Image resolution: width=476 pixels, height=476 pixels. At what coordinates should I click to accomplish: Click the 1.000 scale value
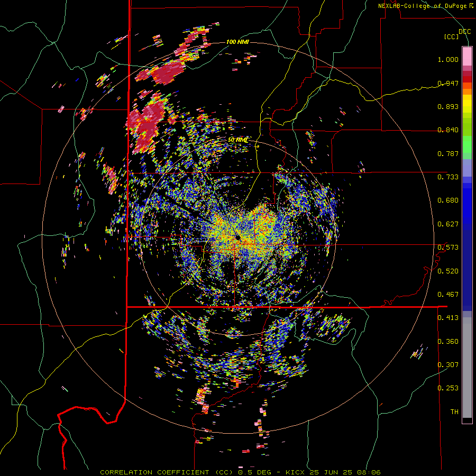[x=448, y=59]
